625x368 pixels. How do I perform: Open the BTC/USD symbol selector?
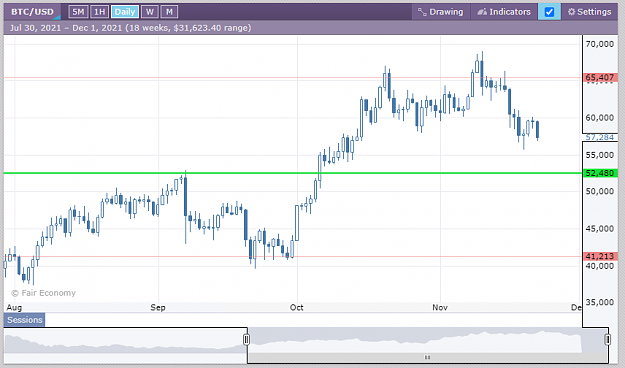[x=32, y=12]
